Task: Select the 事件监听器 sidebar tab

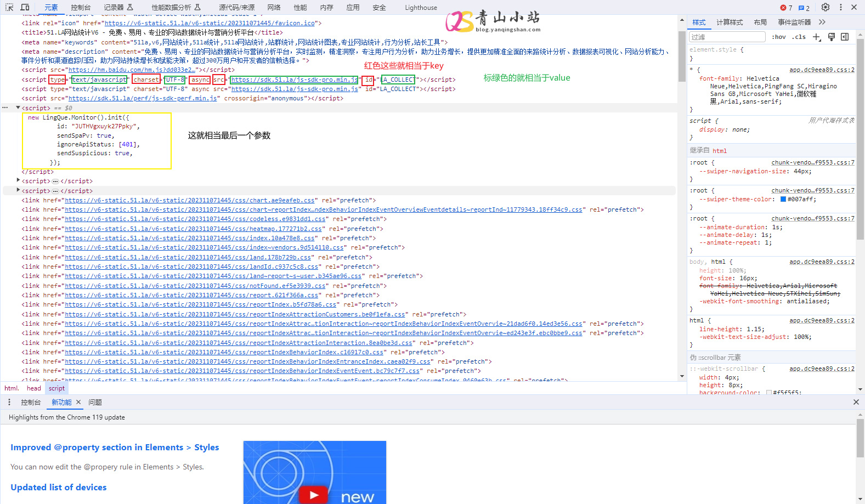Action: click(x=794, y=22)
